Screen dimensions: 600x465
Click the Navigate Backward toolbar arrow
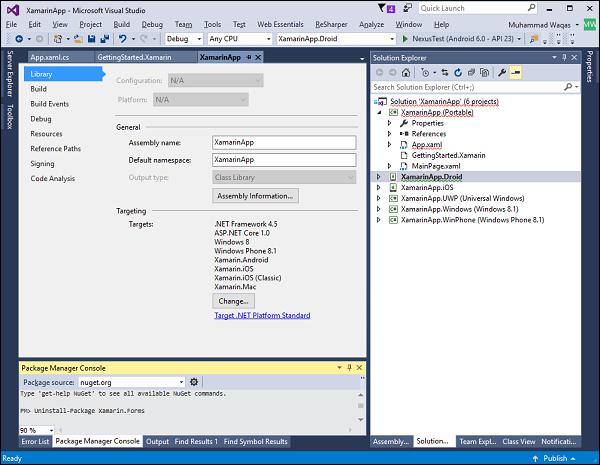pyautogui.click(x=19, y=39)
